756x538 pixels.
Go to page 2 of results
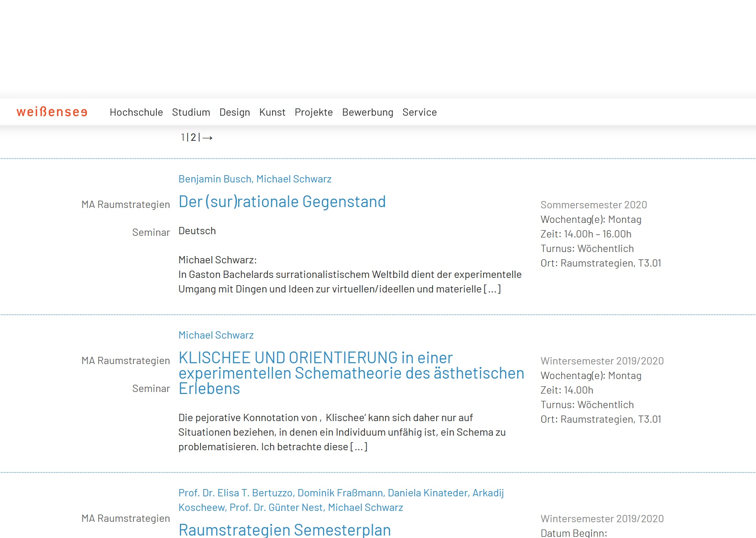(193, 138)
